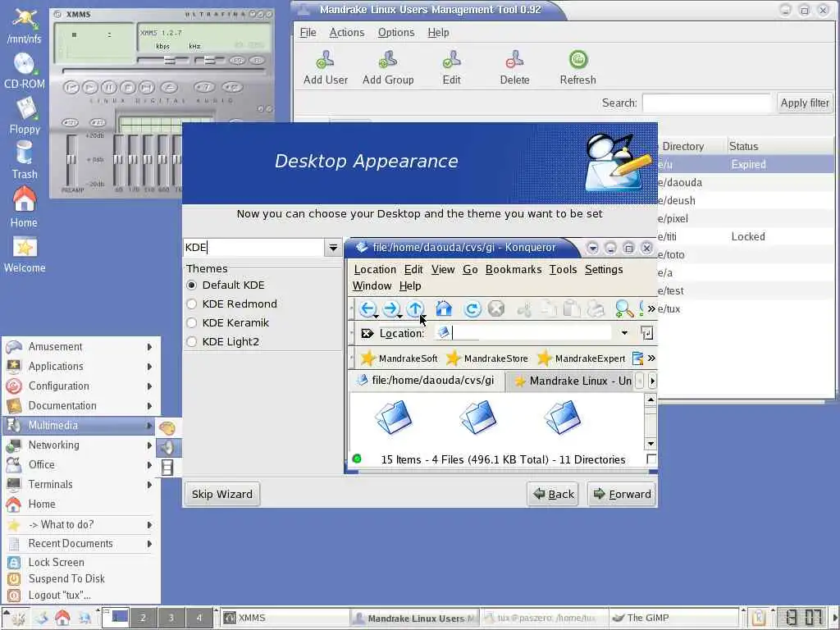This screenshot has height=630, width=840.
Task: Toggle the checkbox in Konqueror's status bar
Action: [651, 459]
